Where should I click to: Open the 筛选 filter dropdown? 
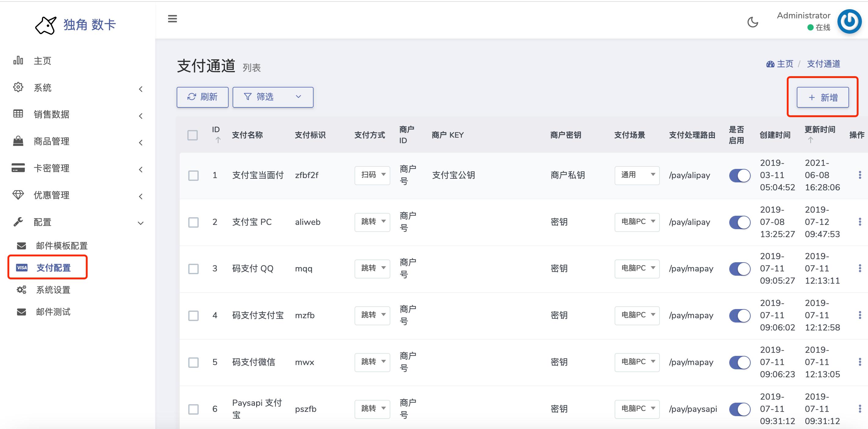click(273, 97)
